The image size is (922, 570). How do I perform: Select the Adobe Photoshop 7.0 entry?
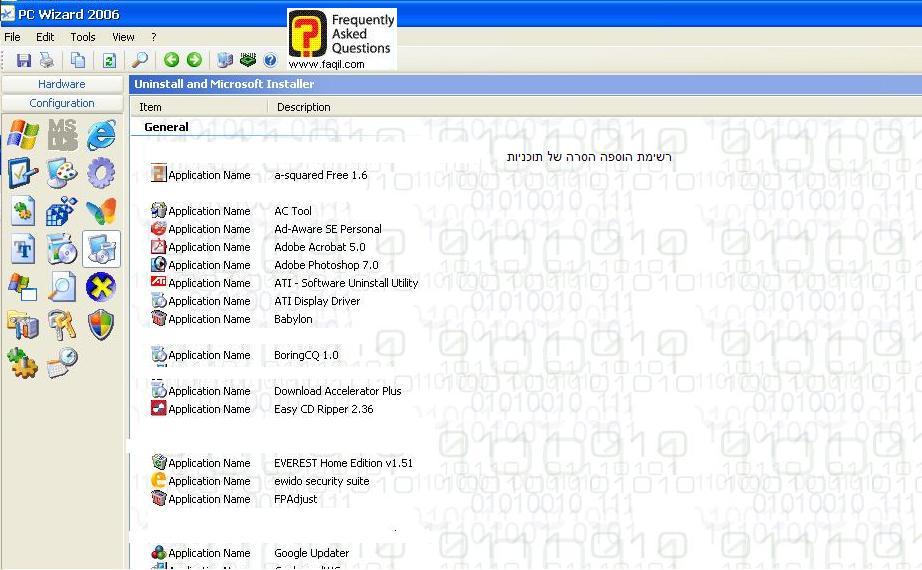(x=326, y=265)
